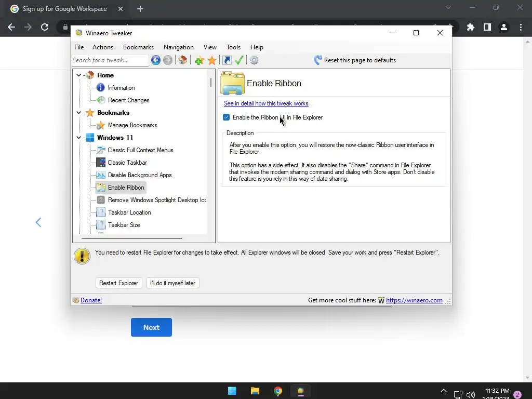Viewport: 532px width, 399px height.
Task: Select Classic Taskbar tree item
Action: click(x=127, y=163)
